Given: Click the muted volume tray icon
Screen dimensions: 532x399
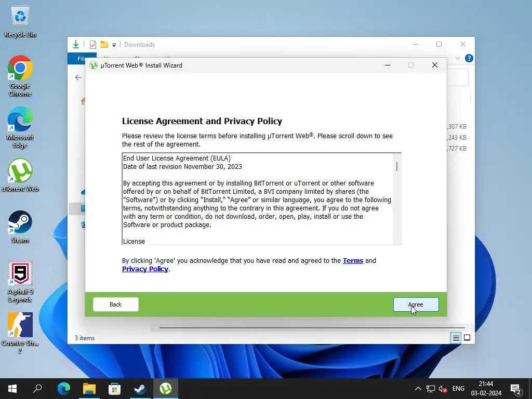Looking at the screenshot, I should tap(443, 389).
